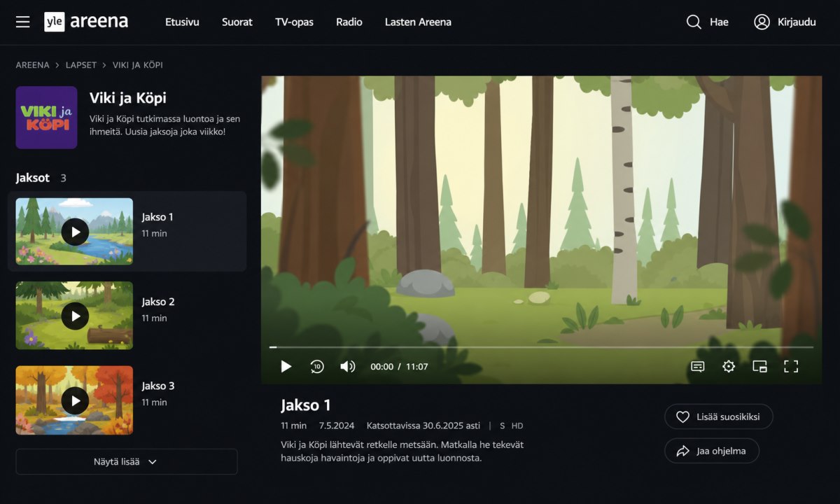This screenshot has width=840, height=504.
Task: Click the 00:00 / 11:07 time display
Action: pyautogui.click(x=399, y=367)
